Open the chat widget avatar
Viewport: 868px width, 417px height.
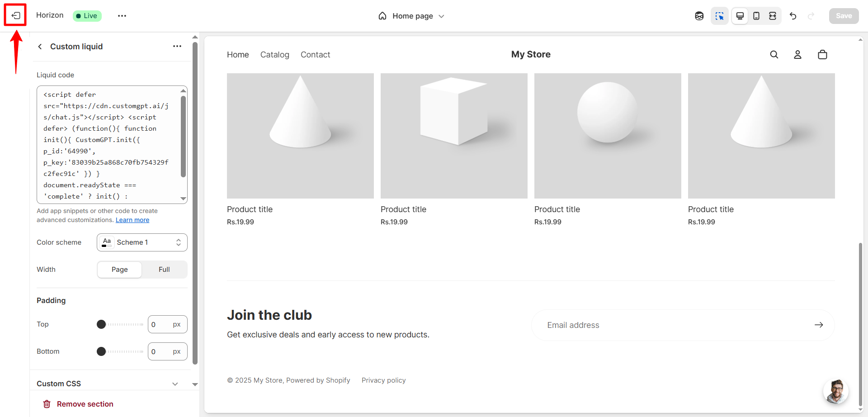(836, 391)
